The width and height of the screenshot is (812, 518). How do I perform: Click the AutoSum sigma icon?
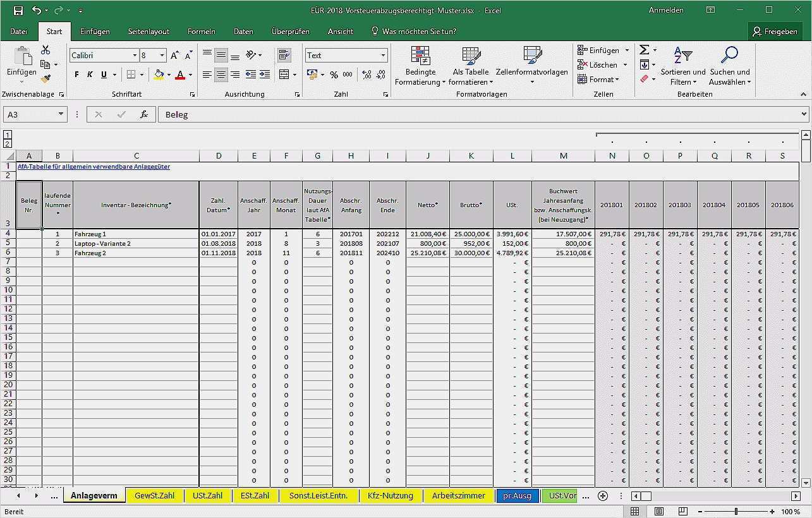click(x=644, y=50)
